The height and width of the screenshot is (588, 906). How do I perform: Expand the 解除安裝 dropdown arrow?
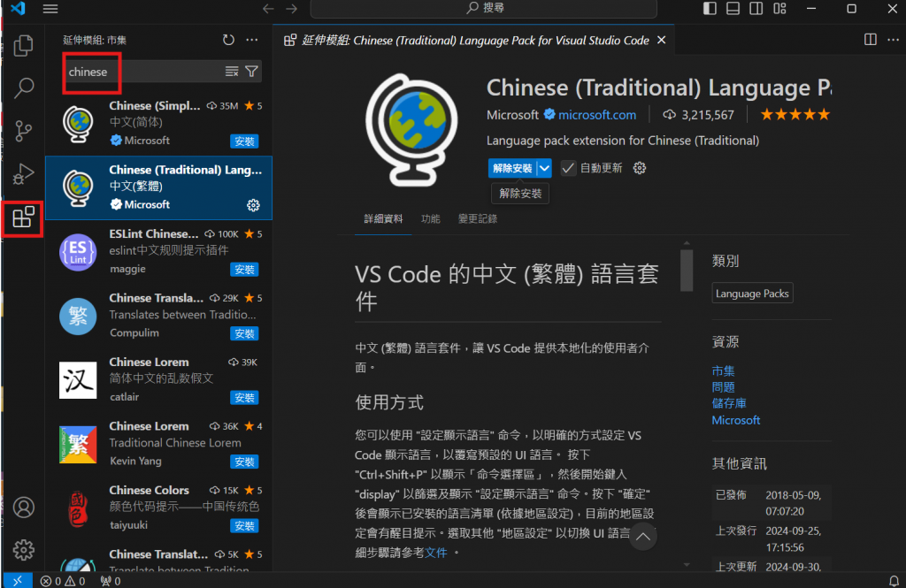pos(544,168)
